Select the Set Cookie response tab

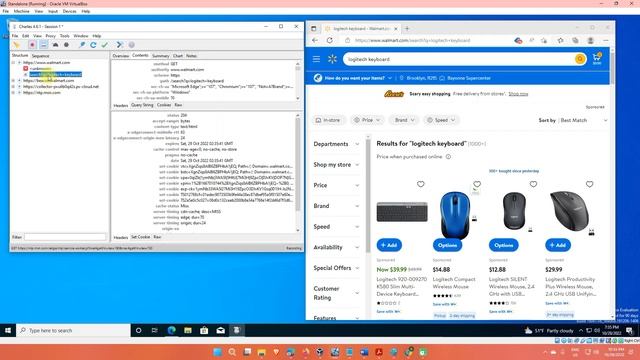(140, 237)
